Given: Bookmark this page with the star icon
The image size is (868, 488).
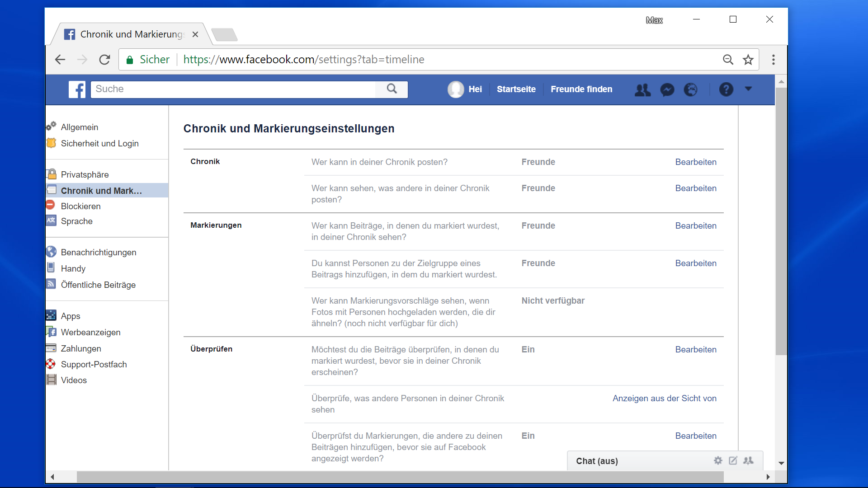Looking at the screenshot, I should [x=748, y=60].
